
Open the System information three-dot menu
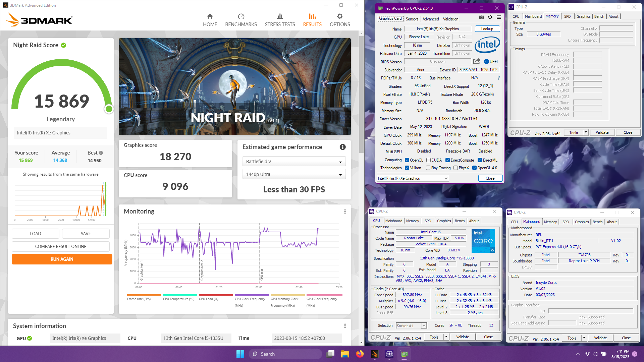[345, 326]
